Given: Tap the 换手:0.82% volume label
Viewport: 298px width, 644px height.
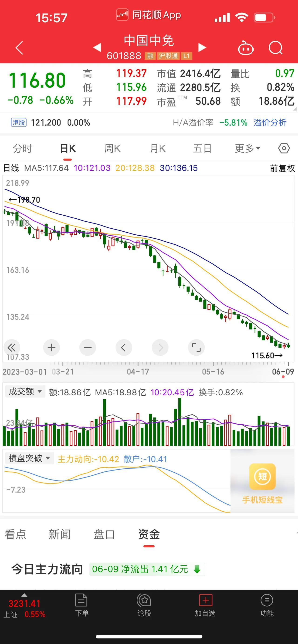Looking at the screenshot, I should pyautogui.click(x=220, y=392).
